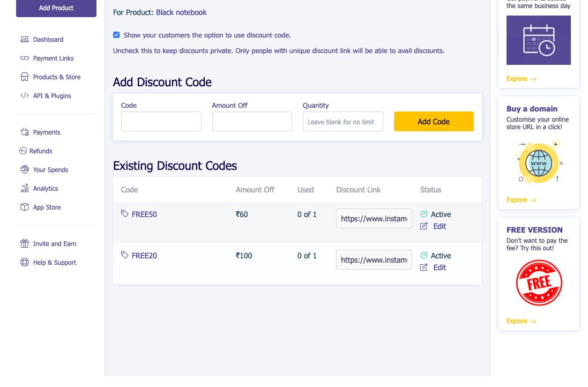Open API & Plugins using the code icon
Image resolution: width=588 pixels, height=387 pixels.
(24, 95)
